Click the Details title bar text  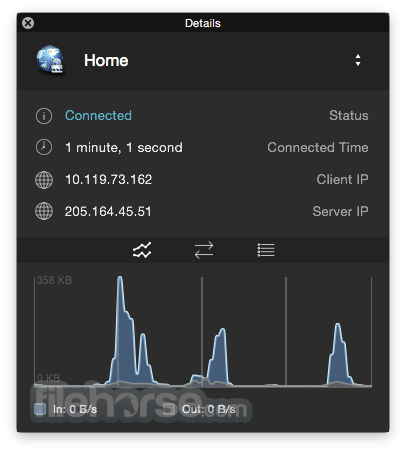click(x=203, y=23)
